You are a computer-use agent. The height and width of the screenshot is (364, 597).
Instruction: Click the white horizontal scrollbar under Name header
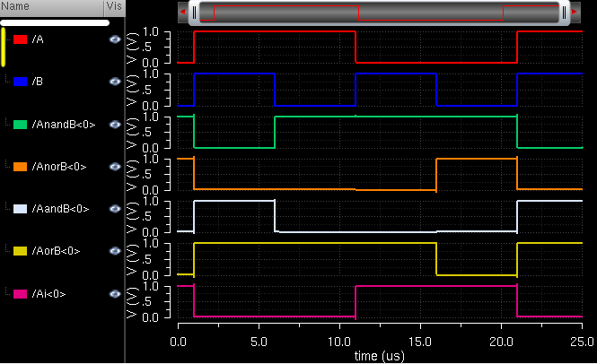click(55, 22)
